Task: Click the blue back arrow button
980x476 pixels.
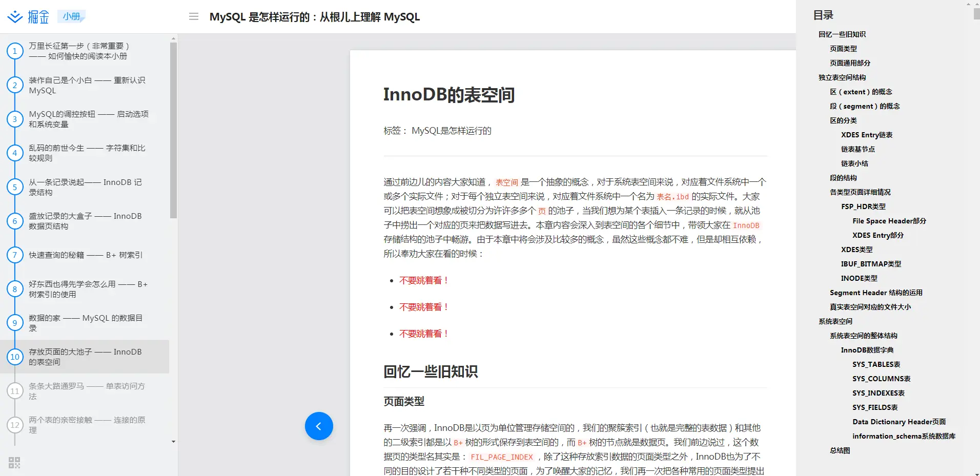Action: click(319, 426)
